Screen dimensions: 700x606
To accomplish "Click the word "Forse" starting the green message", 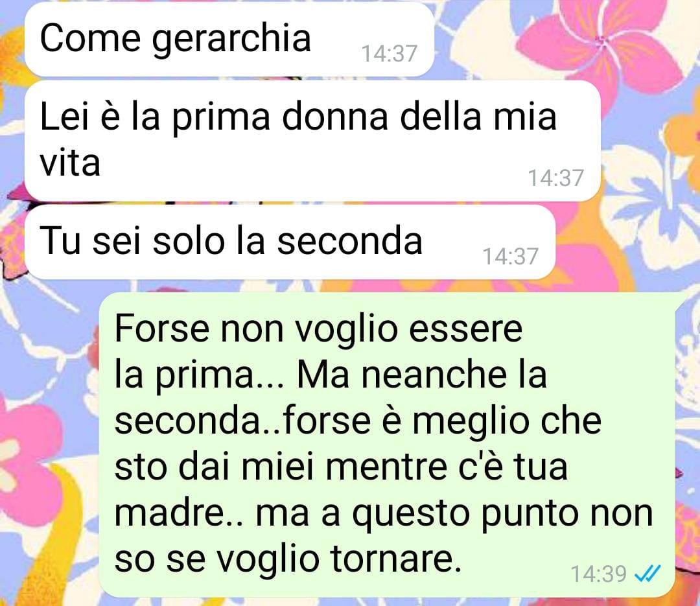I will [x=162, y=329].
